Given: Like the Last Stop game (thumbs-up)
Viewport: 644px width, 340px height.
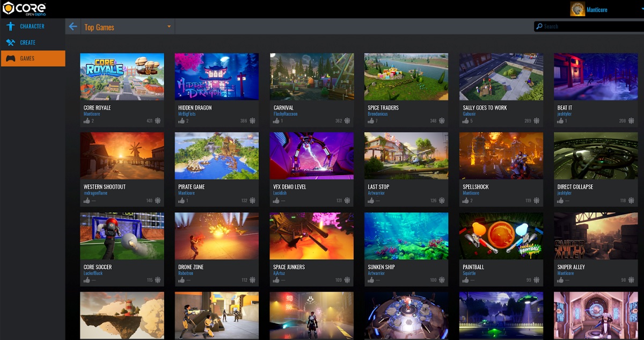Looking at the screenshot, I should (371, 200).
